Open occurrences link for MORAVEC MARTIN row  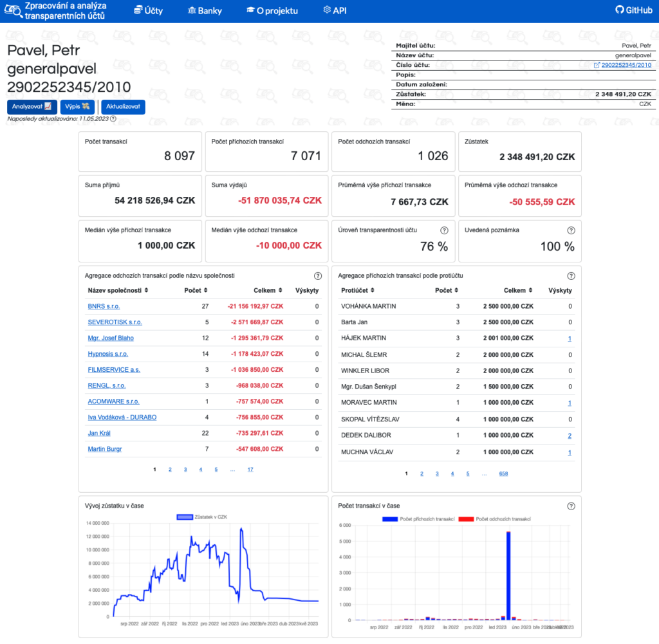pos(570,403)
